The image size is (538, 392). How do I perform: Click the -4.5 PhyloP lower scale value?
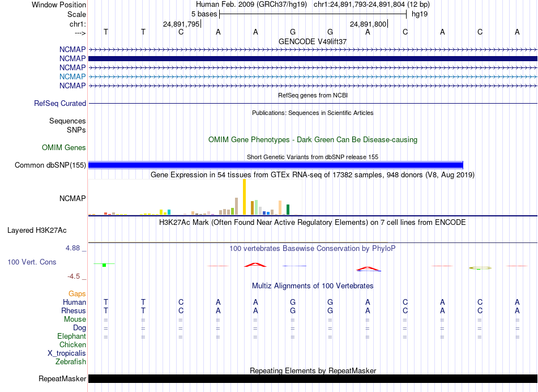click(74, 276)
